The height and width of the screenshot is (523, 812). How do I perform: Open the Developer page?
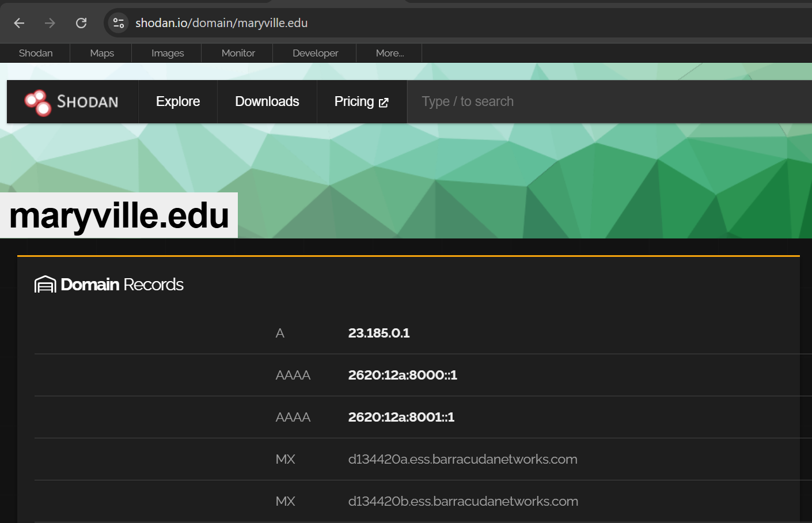click(x=314, y=53)
